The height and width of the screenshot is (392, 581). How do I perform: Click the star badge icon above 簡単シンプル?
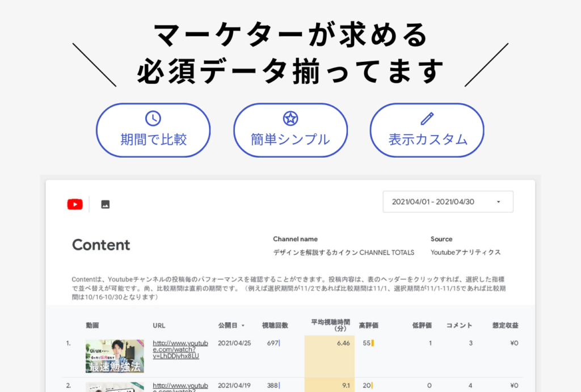click(x=290, y=119)
